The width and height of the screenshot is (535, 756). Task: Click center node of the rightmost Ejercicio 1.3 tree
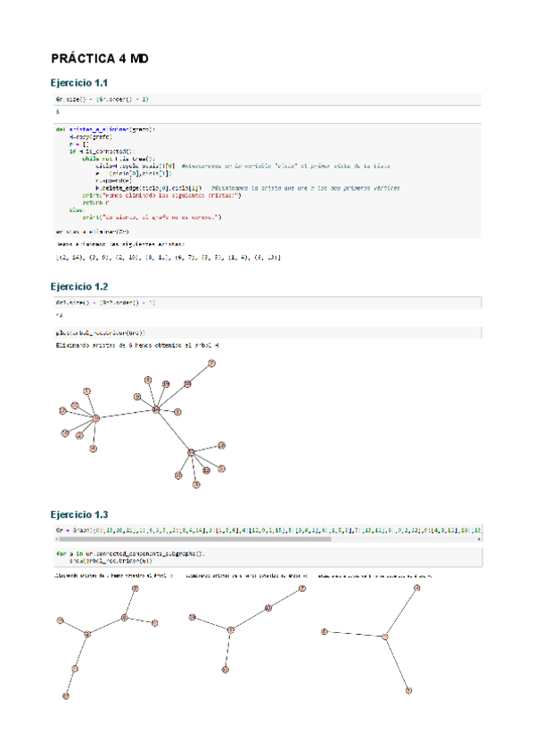(386, 637)
